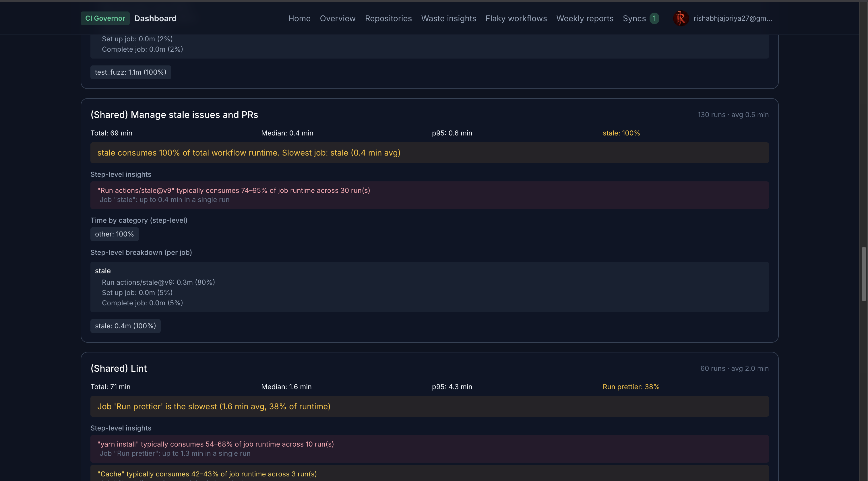
Task: Click the test_fuzz: 1.1m (100%) chip
Action: [x=130, y=72]
